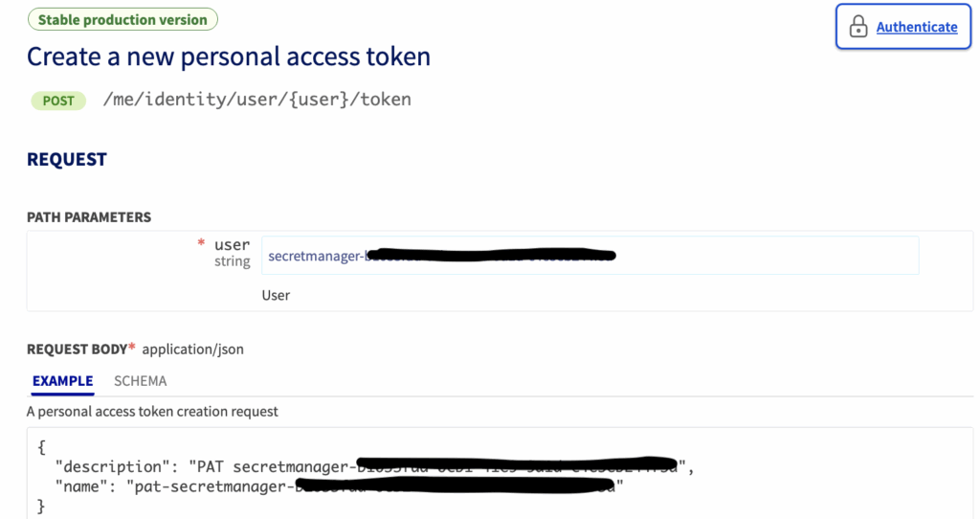Screen dimensions: 980x519
Task: Click the REQUEST BODY label
Action: pyautogui.click(x=78, y=350)
